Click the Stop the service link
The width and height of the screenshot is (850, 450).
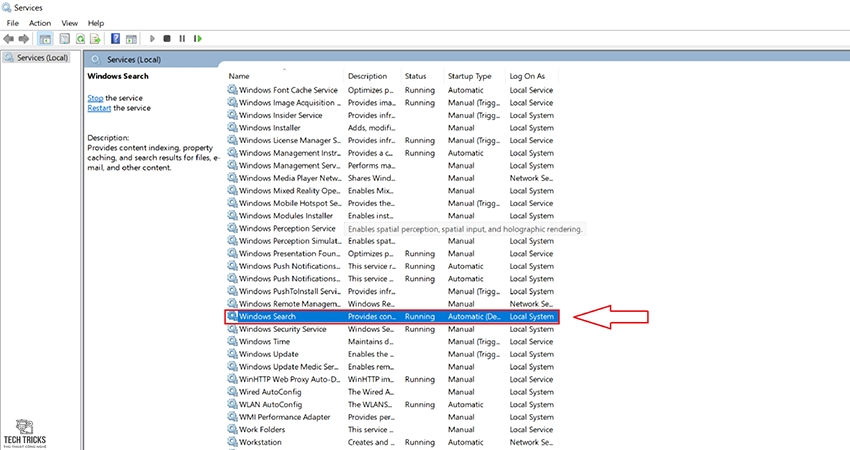click(95, 98)
